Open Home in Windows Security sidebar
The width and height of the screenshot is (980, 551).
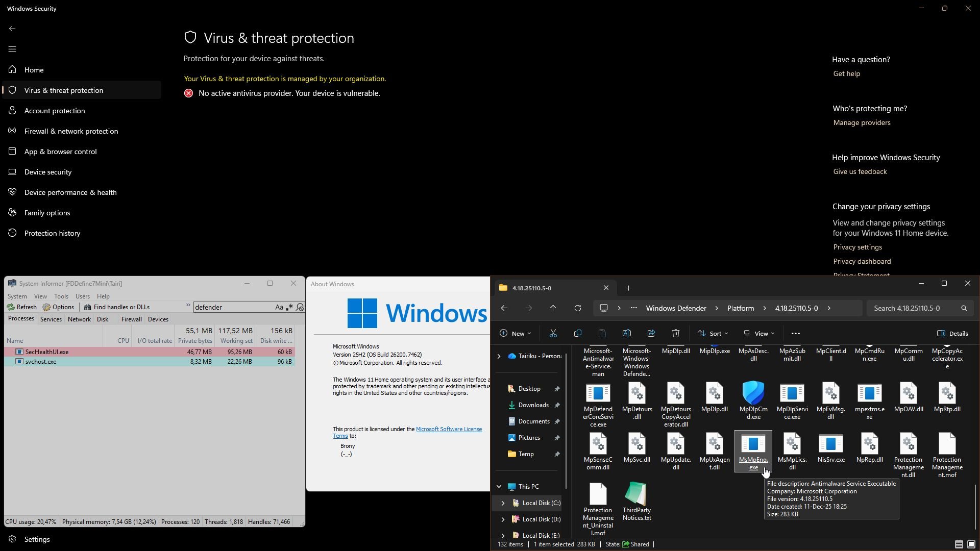(x=82, y=70)
